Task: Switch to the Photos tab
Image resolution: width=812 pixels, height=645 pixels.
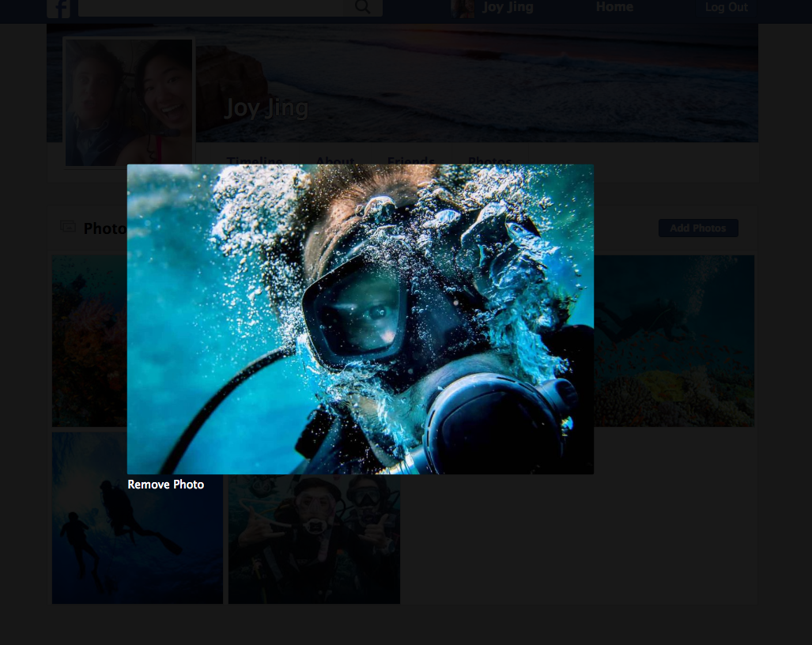Action: pyautogui.click(x=490, y=161)
